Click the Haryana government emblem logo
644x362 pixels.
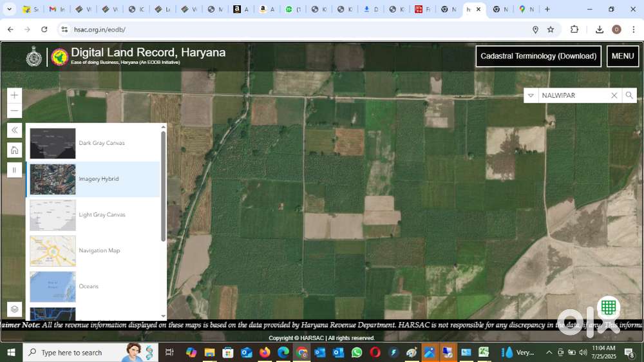tap(33, 56)
